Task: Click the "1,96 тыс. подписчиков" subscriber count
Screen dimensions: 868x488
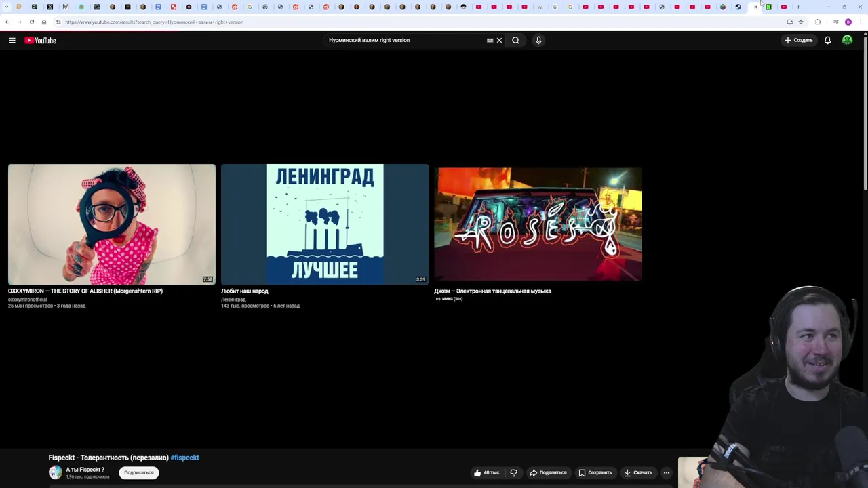Action: point(87,477)
